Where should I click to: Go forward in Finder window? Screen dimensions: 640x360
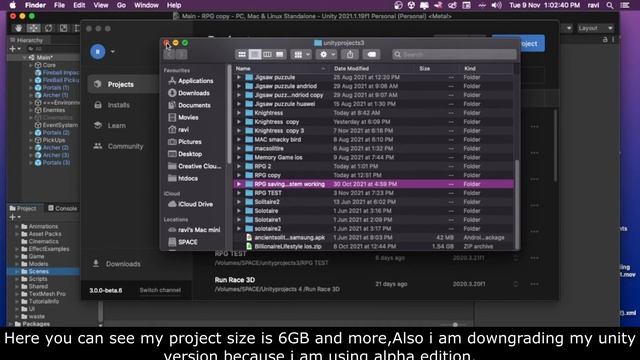pos(182,54)
